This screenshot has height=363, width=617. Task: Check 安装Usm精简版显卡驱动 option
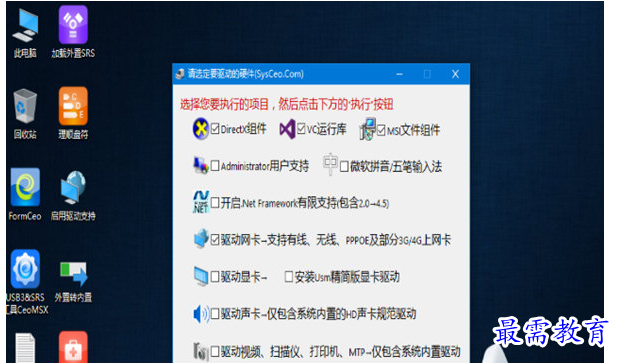coord(288,277)
